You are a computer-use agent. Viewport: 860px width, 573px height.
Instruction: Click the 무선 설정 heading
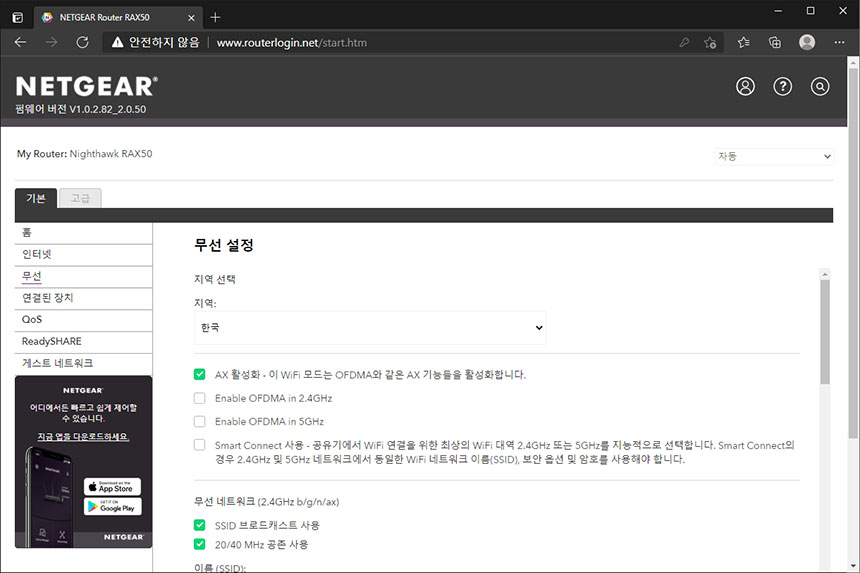pyautogui.click(x=224, y=245)
